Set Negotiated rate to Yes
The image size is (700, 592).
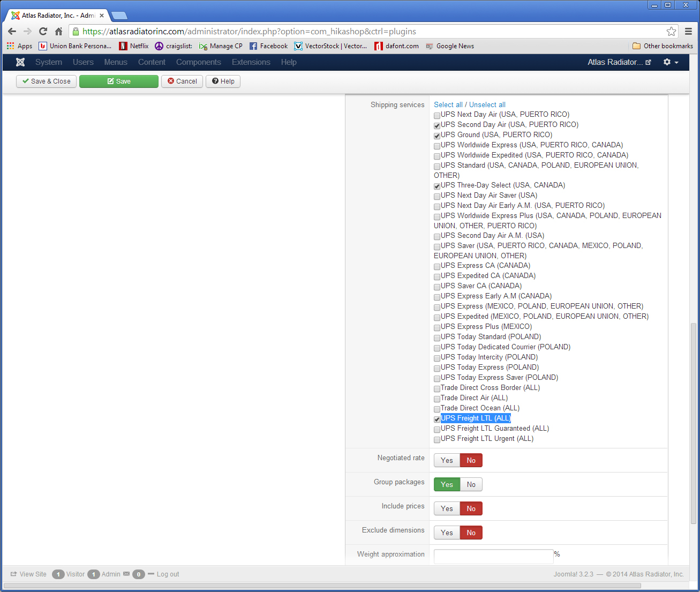tap(447, 460)
